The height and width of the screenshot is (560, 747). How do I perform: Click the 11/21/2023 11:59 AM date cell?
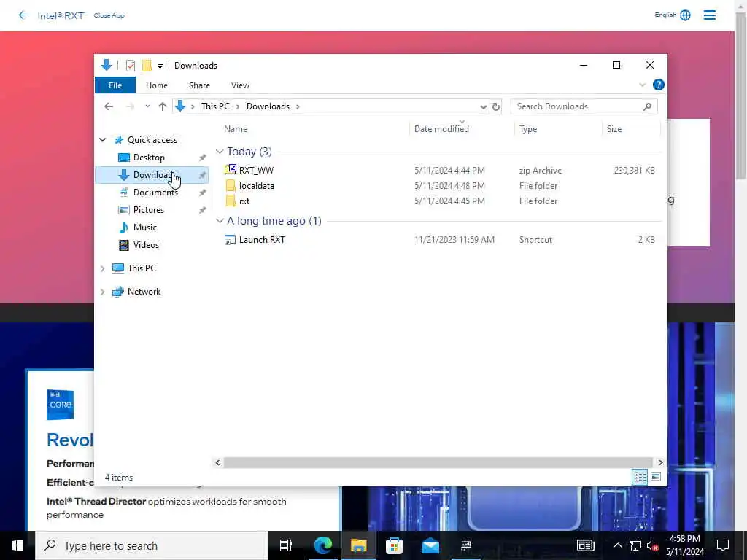click(454, 240)
